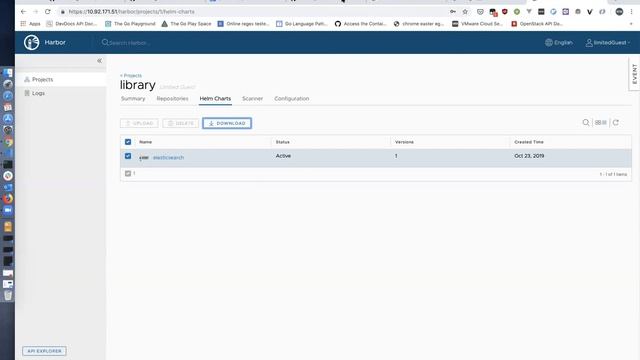This screenshot has width=640, height=360.
Task: Reload the page with browser refresh
Action: (48, 12)
